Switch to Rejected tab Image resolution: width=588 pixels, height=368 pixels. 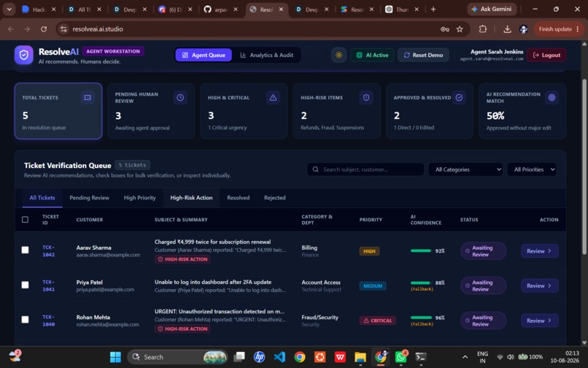click(275, 198)
